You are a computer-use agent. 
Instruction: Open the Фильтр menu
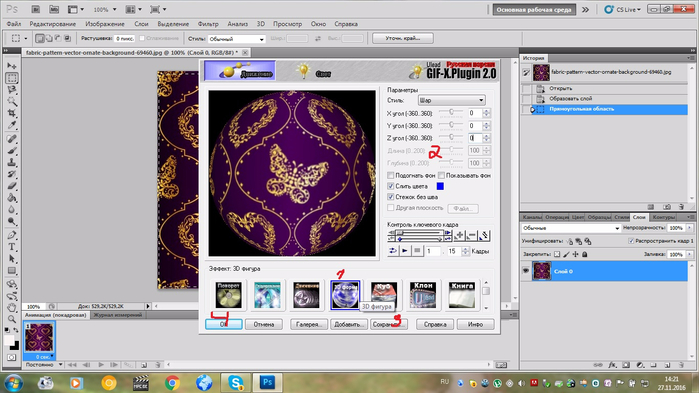(208, 24)
